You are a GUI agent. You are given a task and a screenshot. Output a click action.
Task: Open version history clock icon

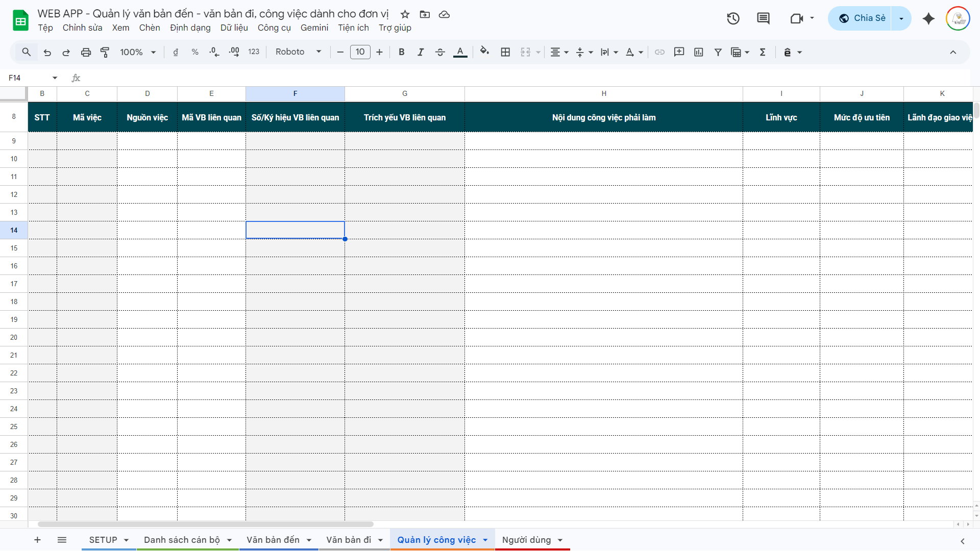(x=733, y=18)
